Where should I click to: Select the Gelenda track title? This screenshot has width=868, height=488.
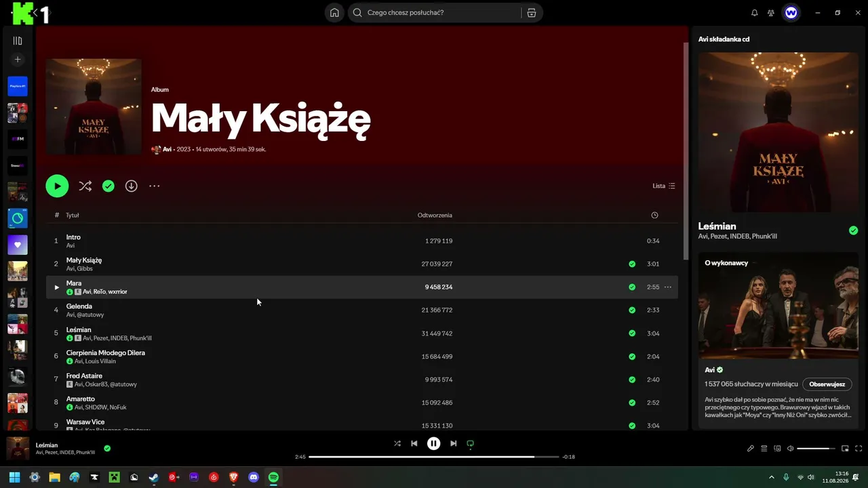[79, 306]
